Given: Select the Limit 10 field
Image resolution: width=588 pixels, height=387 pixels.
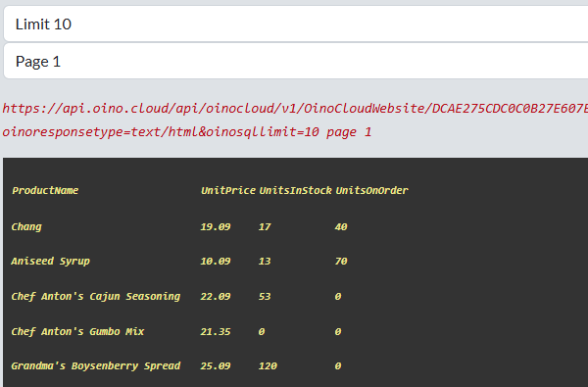Looking at the screenshot, I should 296,24.
